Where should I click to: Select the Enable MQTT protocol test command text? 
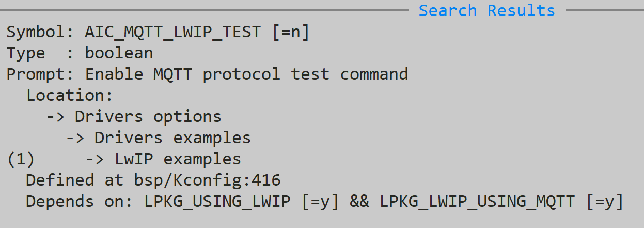tap(246, 74)
